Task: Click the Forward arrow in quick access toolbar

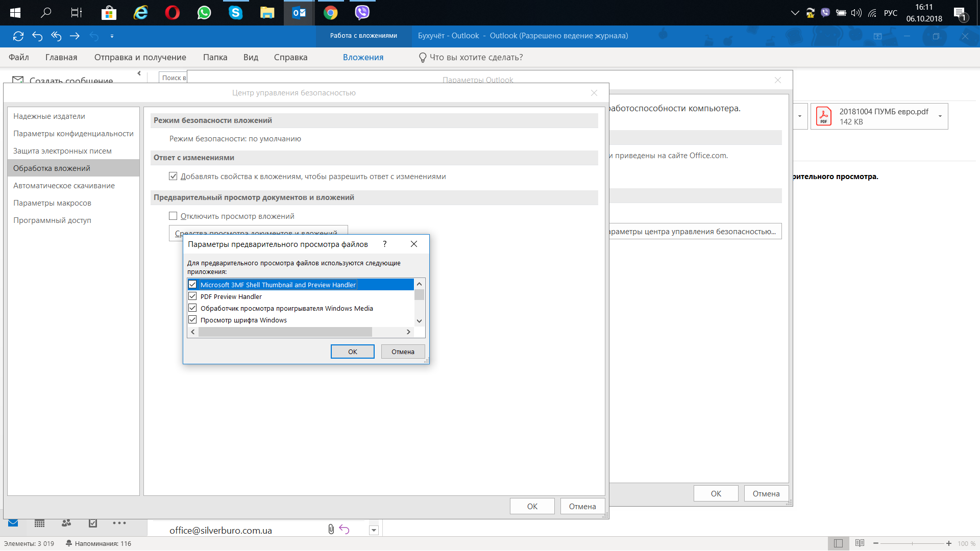Action: pyautogui.click(x=75, y=36)
